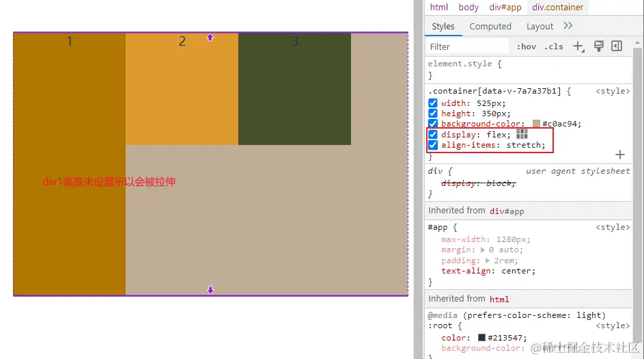Image resolution: width=644 pixels, height=359 pixels.
Task: Click the text-align: center declaration
Action: click(488, 271)
